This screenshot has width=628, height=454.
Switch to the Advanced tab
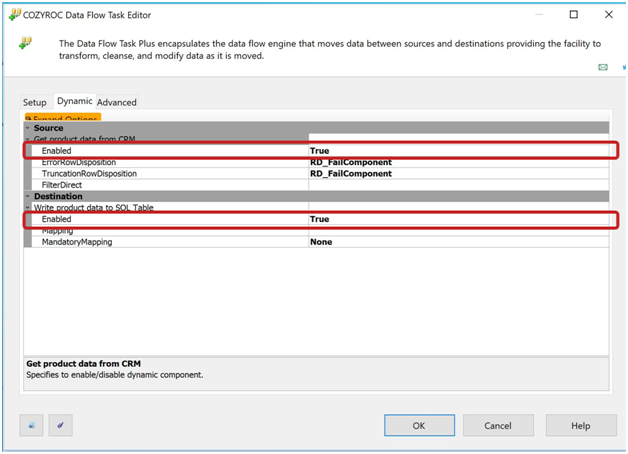click(x=117, y=102)
